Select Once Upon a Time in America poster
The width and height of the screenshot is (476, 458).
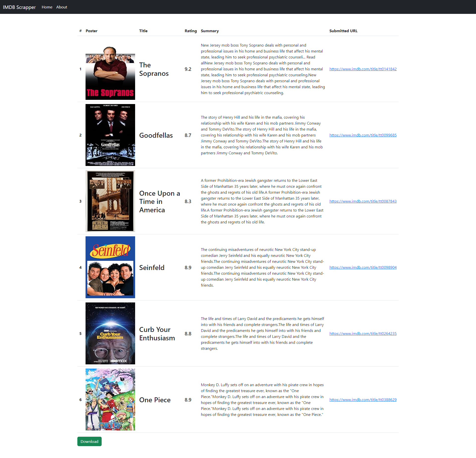(110, 201)
